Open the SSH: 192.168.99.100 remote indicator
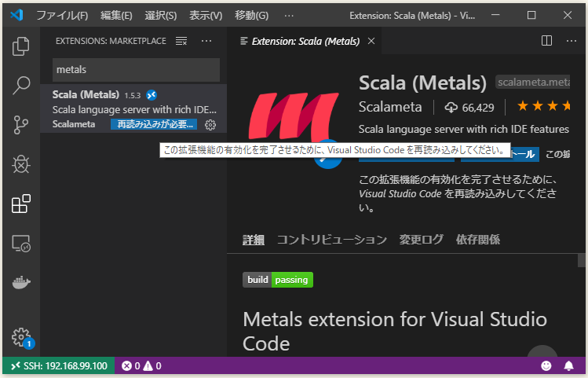 coord(59,365)
